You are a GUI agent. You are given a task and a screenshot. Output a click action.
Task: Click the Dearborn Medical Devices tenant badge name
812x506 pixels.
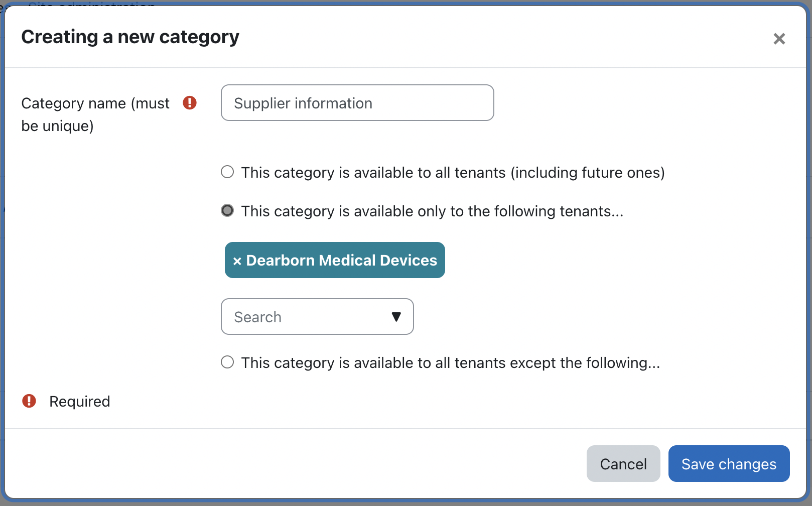pyautogui.click(x=341, y=260)
